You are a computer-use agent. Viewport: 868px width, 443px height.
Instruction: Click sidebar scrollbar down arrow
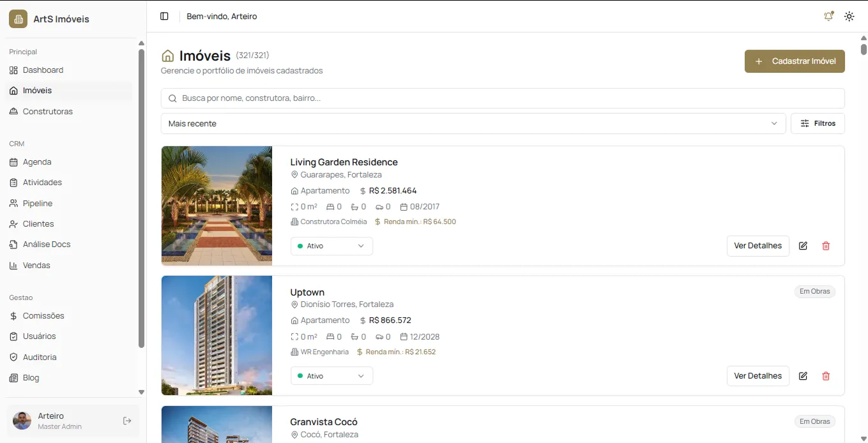[141, 392]
